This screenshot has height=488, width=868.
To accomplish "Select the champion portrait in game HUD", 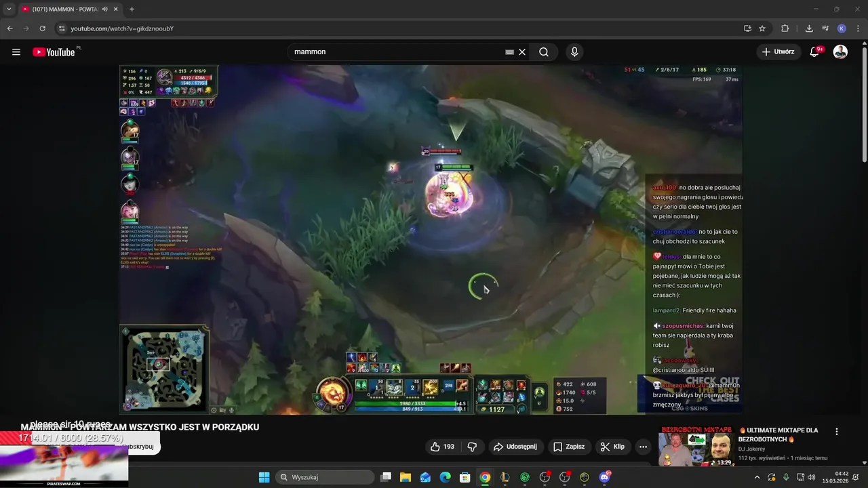I will [x=332, y=392].
